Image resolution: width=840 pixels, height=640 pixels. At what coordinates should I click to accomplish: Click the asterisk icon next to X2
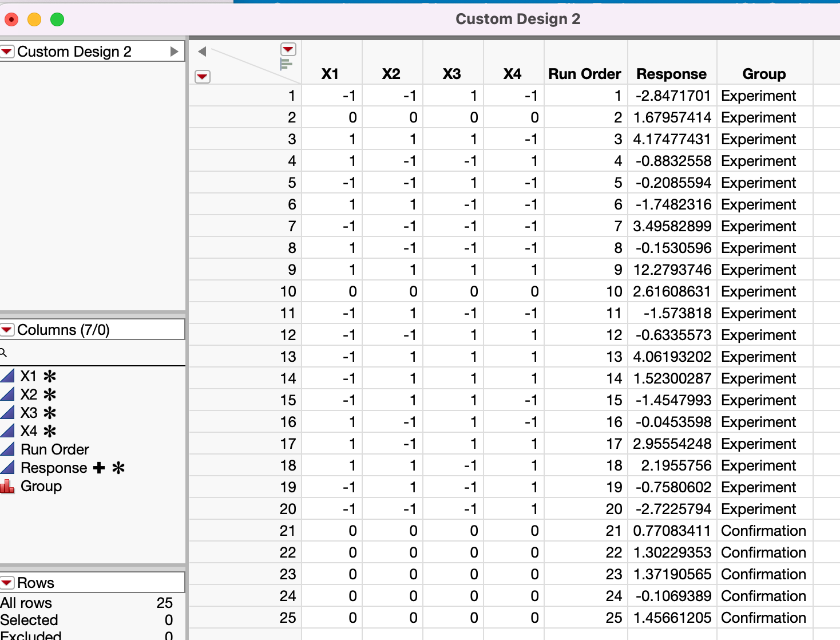point(49,394)
